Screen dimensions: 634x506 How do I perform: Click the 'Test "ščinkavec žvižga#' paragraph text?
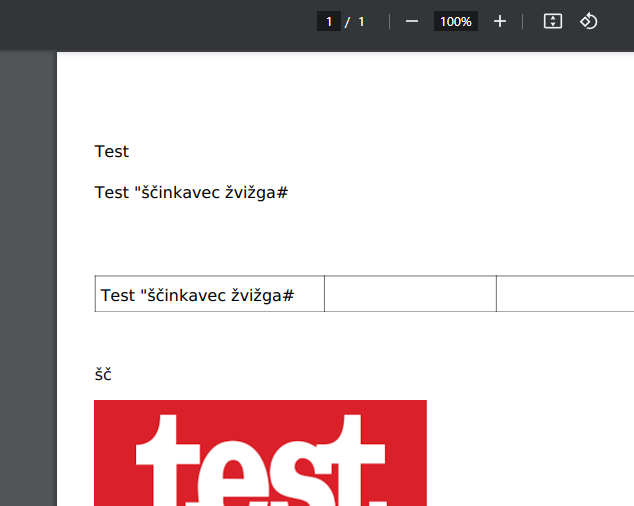pos(191,193)
